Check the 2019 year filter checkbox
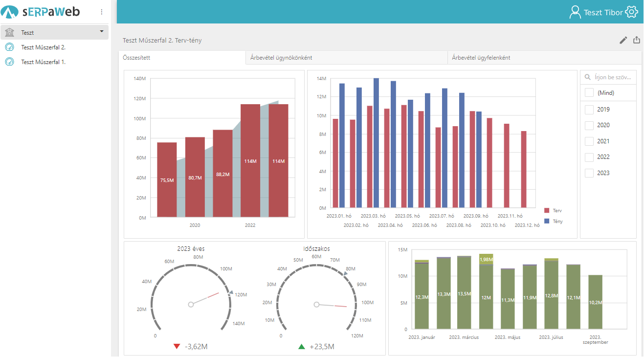This screenshot has width=644, height=357. point(589,110)
